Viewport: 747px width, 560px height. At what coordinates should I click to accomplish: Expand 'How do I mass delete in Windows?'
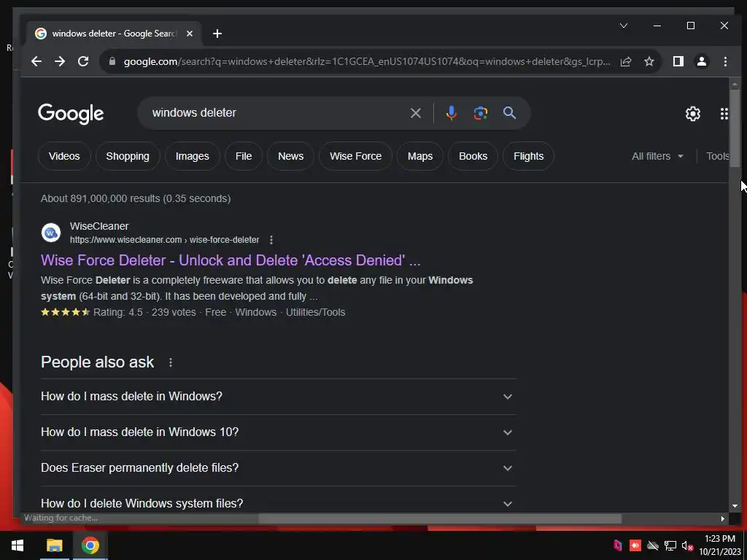point(279,397)
